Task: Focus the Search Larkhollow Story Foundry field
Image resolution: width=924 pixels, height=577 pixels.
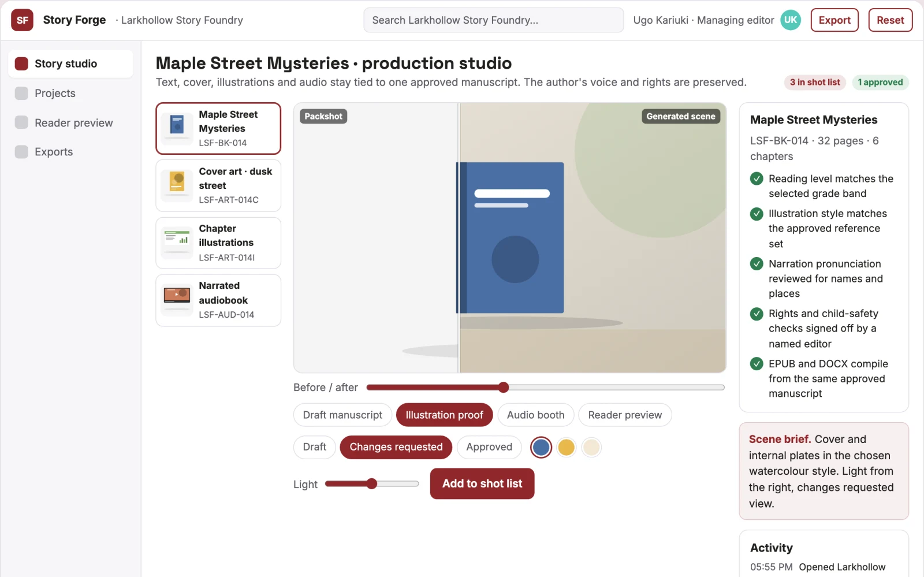Action: tap(493, 20)
